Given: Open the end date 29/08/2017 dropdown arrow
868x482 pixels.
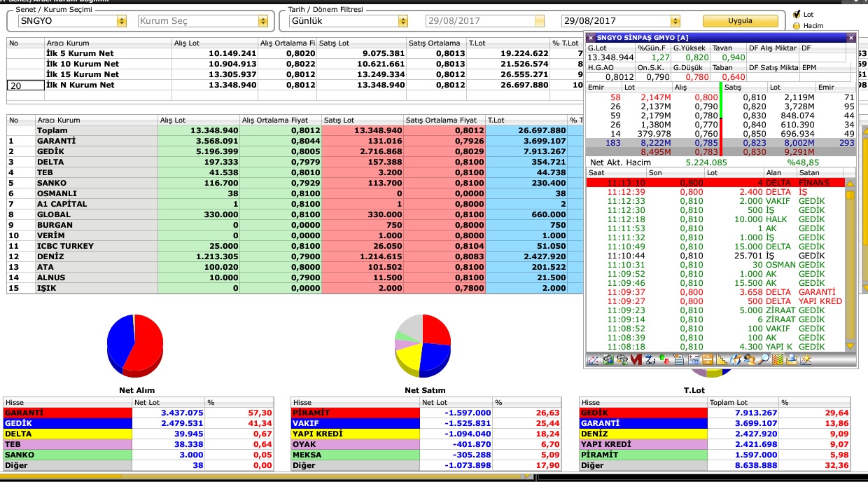Looking at the screenshot, I should click(675, 21).
